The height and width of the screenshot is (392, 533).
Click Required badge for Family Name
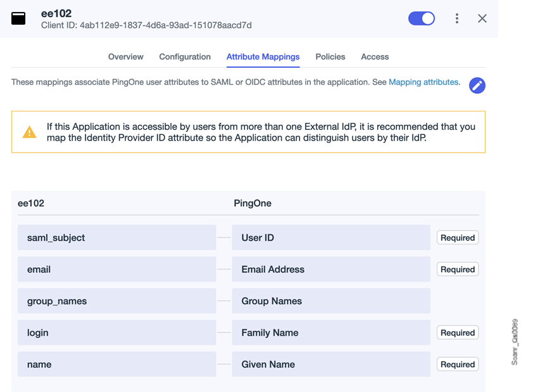pyautogui.click(x=458, y=332)
